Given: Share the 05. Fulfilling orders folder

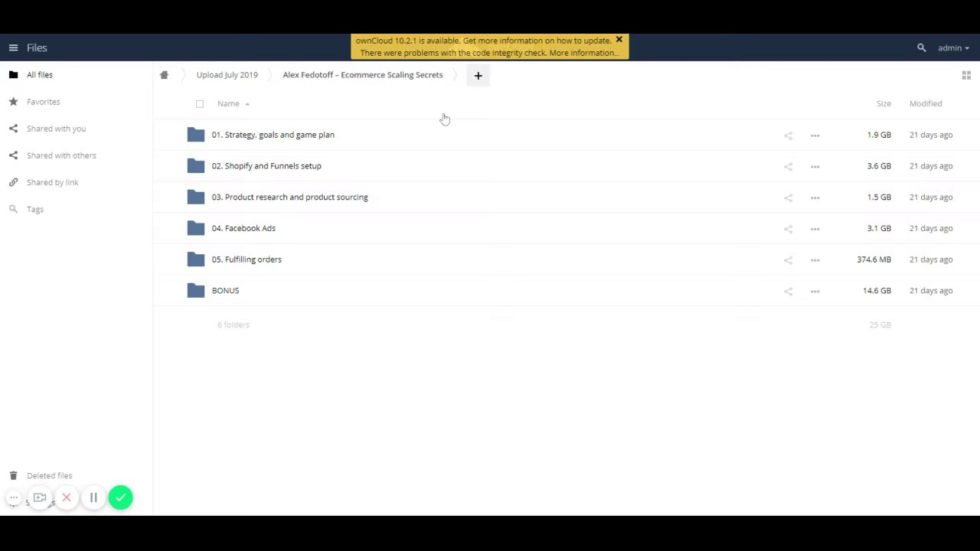Looking at the screenshot, I should (x=788, y=260).
